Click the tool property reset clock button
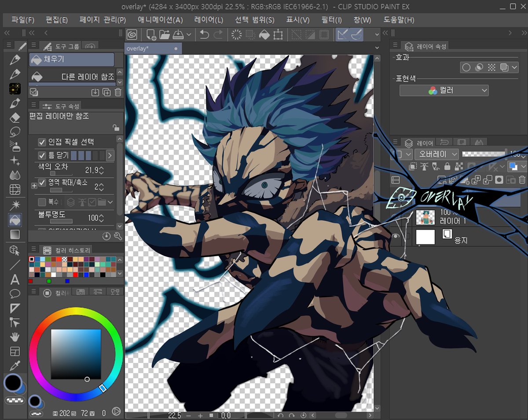Screen dimensions: 528x420 click(x=106, y=236)
